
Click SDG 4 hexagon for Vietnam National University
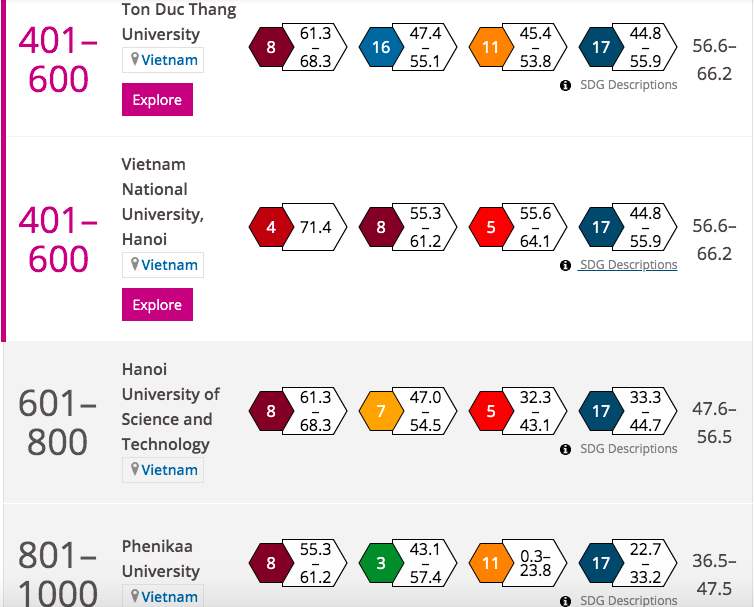[270, 228]
